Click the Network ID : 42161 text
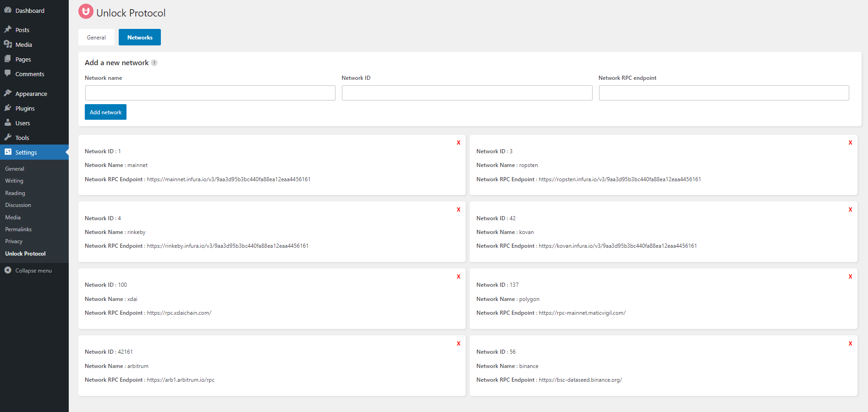This screenshot has height=412, width=868. (x=109, y=352)
